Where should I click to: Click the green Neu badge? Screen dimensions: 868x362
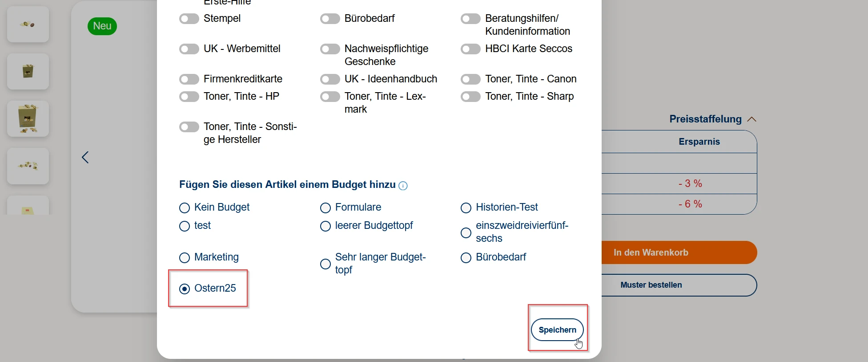coord(102,26)
